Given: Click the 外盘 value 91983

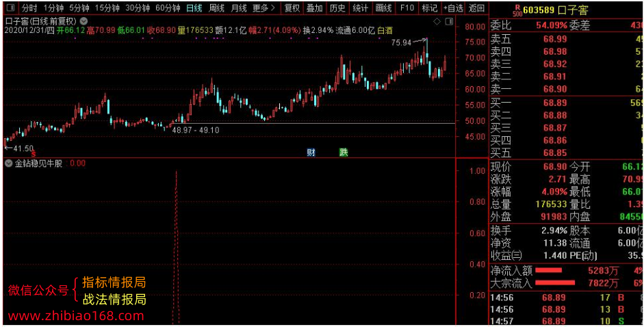Looking at the screenshot, I should point(554,216).
